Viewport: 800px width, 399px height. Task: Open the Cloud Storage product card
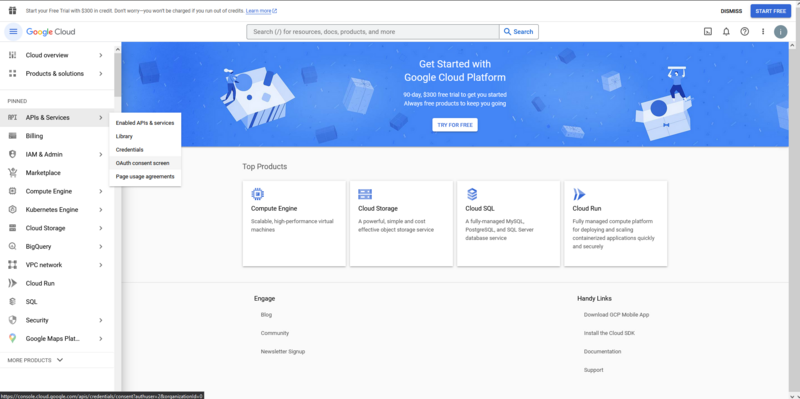[x=402, y=223]
